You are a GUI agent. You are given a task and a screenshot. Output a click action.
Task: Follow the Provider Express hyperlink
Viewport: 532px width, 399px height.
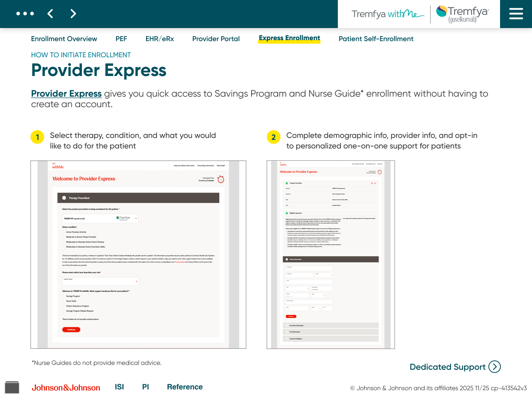(66, 94)
